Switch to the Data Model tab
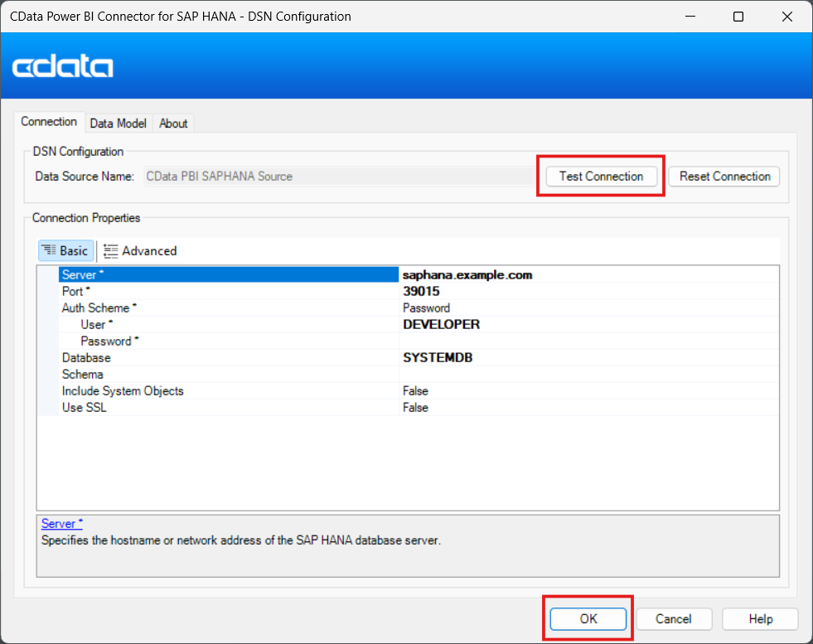This screenshot has height=644, width=813. [x=119, y=123]
